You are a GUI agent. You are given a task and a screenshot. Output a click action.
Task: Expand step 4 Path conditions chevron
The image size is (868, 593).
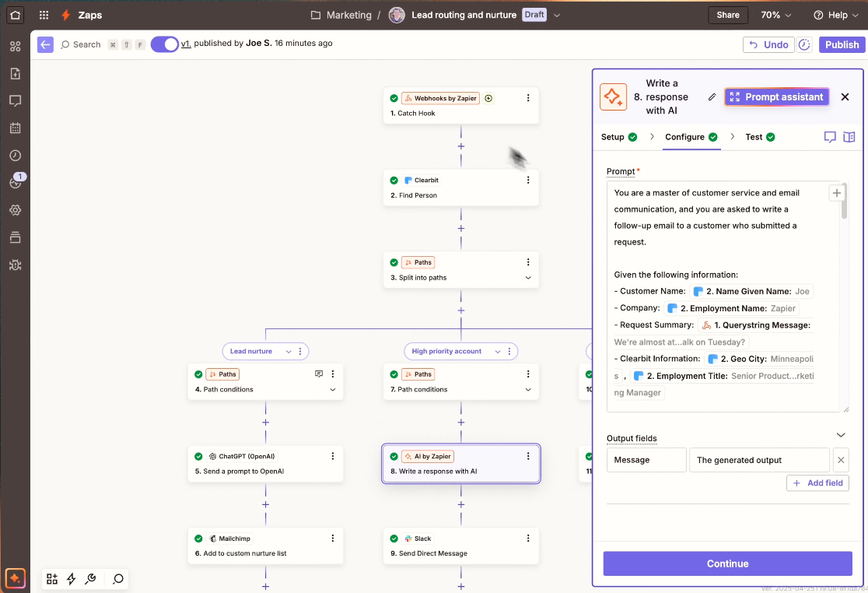click(333, 390)
